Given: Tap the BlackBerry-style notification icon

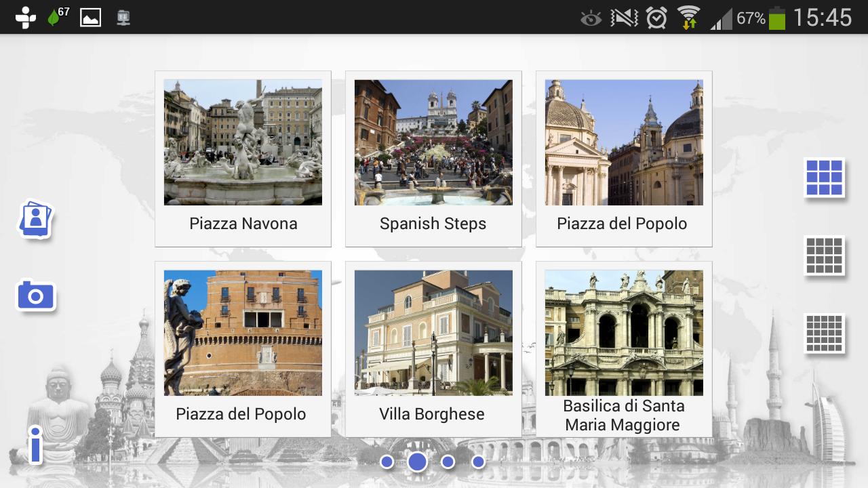Looking at the screenshot, I should pyautogui.click(x=26, y=18).
